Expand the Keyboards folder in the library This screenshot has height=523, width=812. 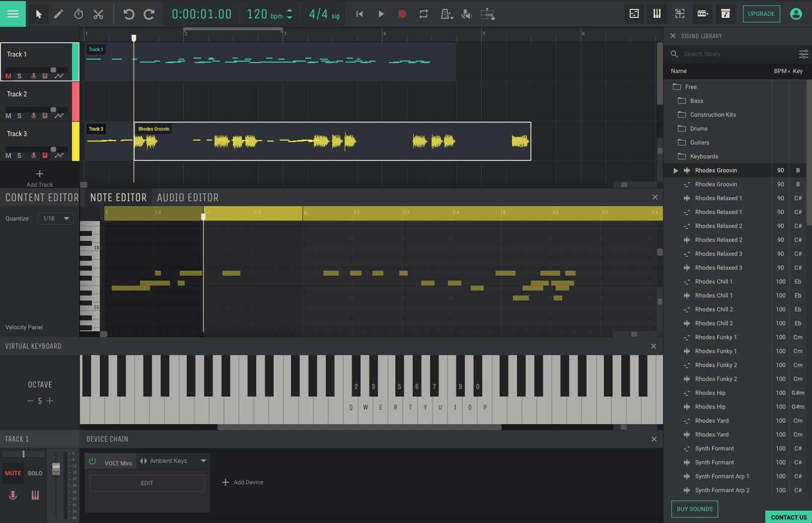[705, 156]
